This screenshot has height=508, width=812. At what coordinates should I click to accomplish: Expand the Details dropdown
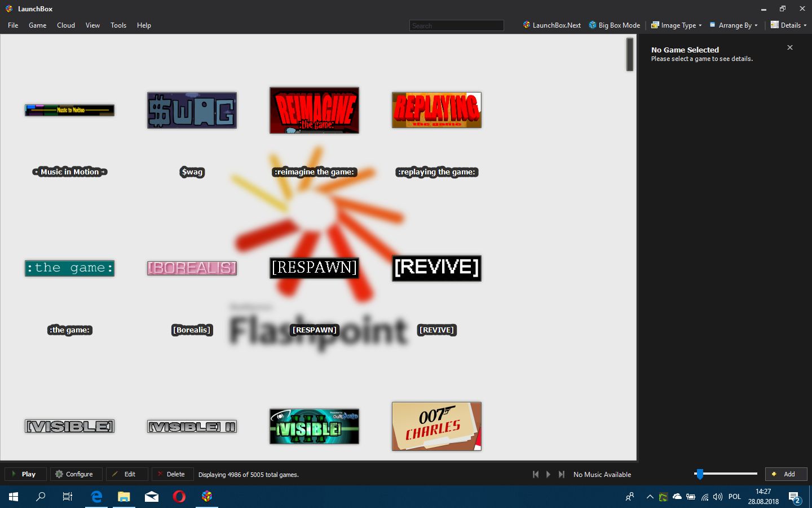tap(788, 25)
